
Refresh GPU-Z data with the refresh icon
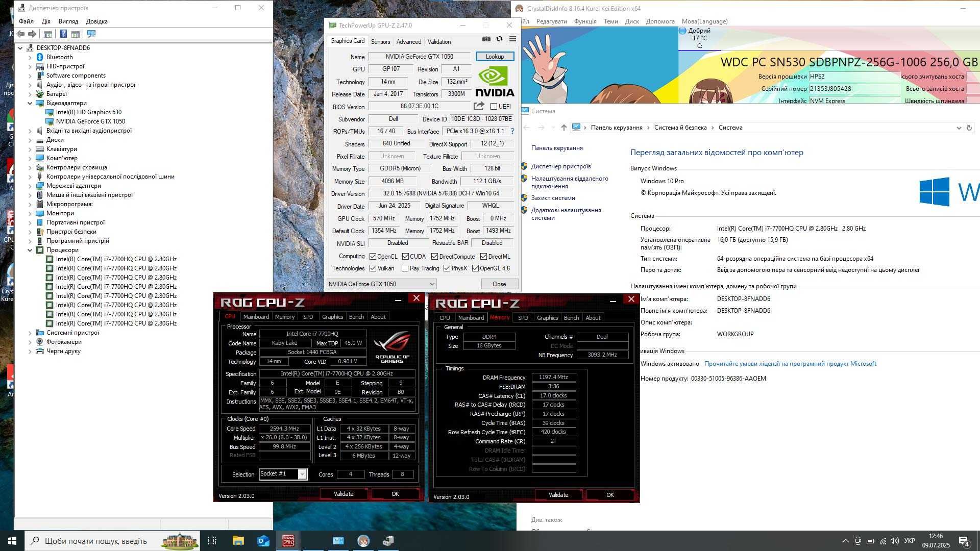[499, 39]
